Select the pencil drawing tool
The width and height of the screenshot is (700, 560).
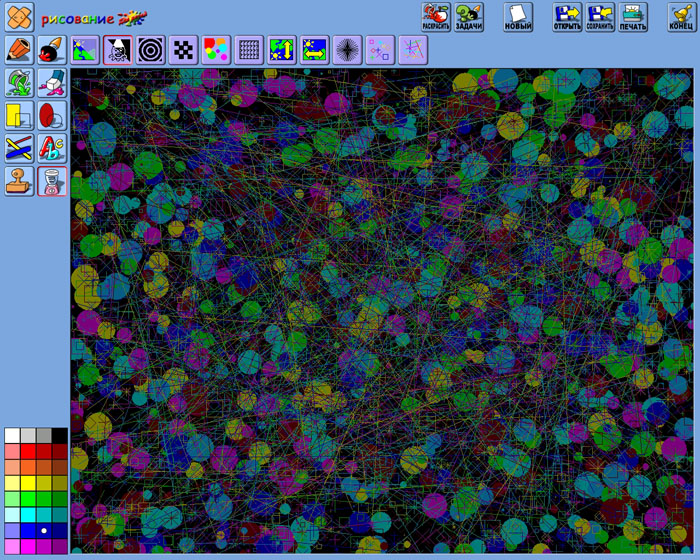[x=20, y=50]
